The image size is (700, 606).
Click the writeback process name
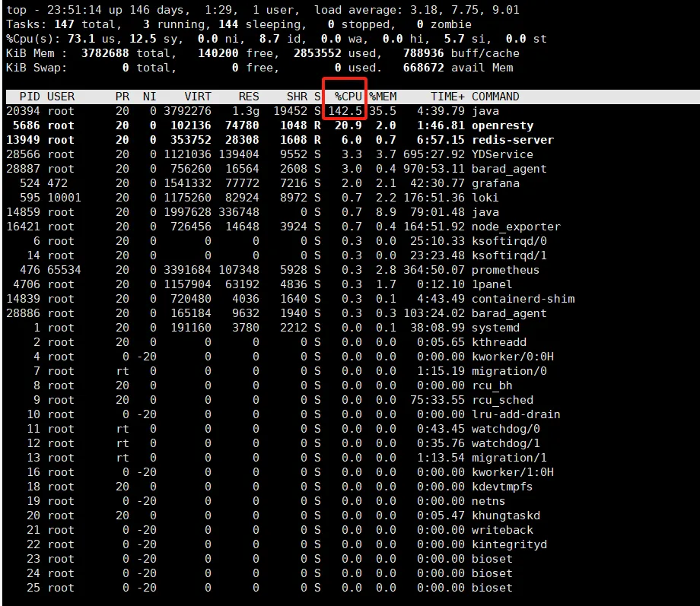pos(503,530)
